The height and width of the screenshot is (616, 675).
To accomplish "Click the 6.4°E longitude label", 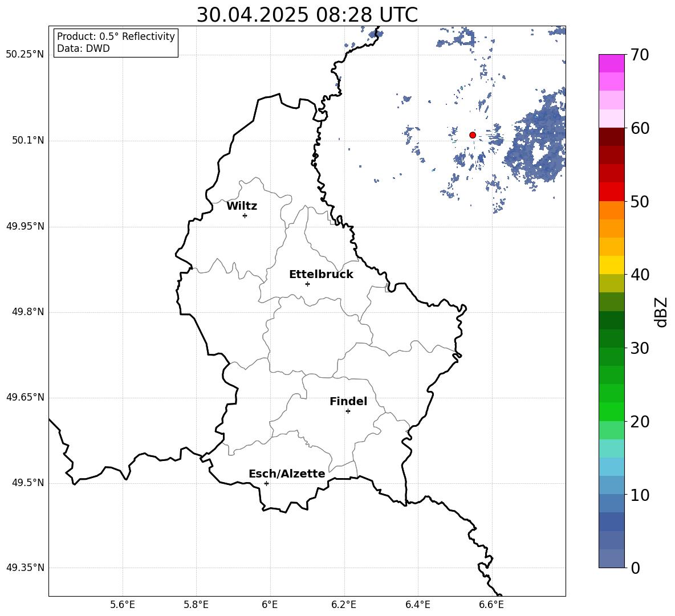I will [x=417, y=605].
